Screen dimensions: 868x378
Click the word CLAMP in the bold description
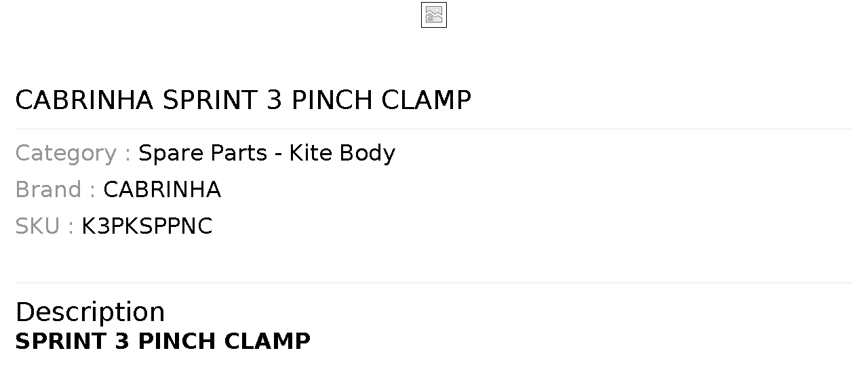tap(267, 341)
